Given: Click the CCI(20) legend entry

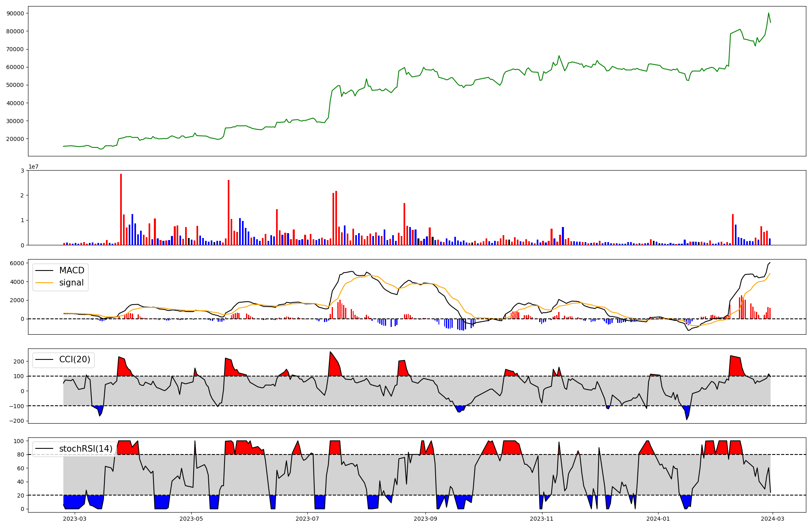Looking at the screenshot, I should click(x=75, y=359).
